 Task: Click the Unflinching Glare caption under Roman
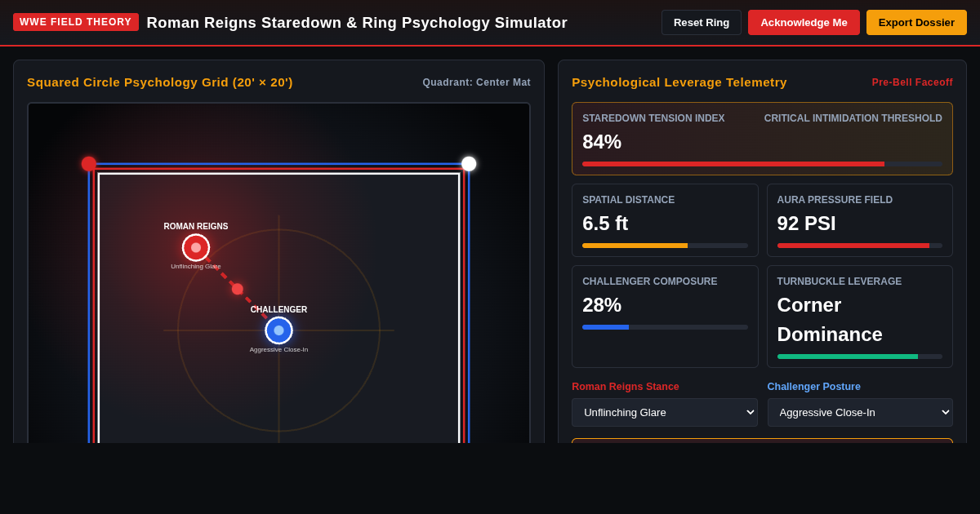[196, 267]
